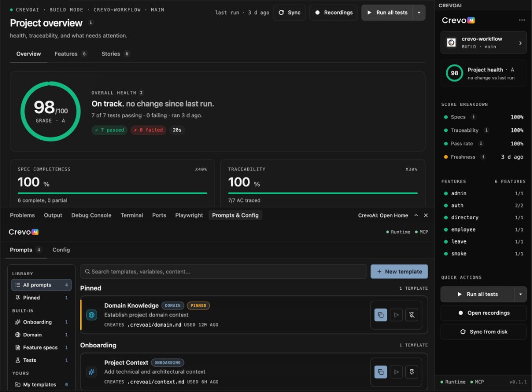Screen dimensions: 532x392
Task: Open the sidebar more options ellipsis
Action: tap(522, 20)
